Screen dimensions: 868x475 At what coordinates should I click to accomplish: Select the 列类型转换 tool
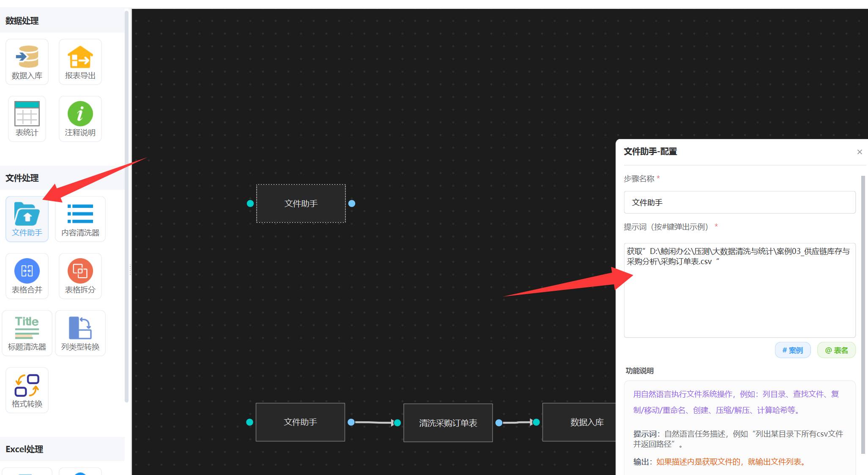tap(80, 333)
